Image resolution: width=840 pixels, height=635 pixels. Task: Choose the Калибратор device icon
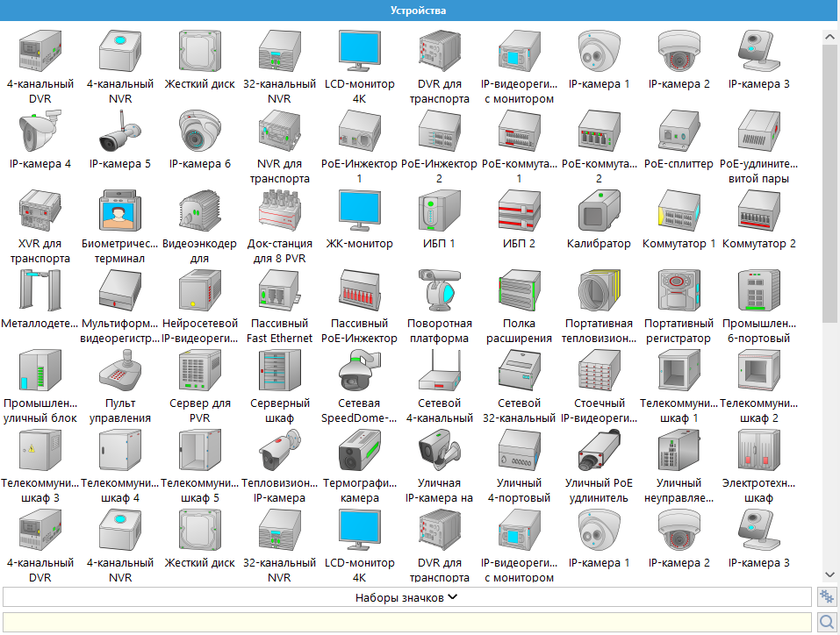(599, 211)
